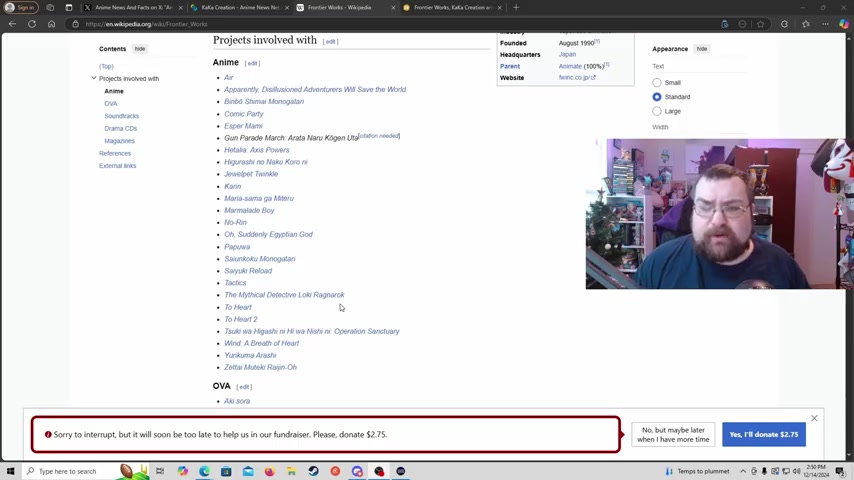The width and height of the screenshot is (854, 480).
Task: Open a new browser tab
Action: (x=516, y=8)
